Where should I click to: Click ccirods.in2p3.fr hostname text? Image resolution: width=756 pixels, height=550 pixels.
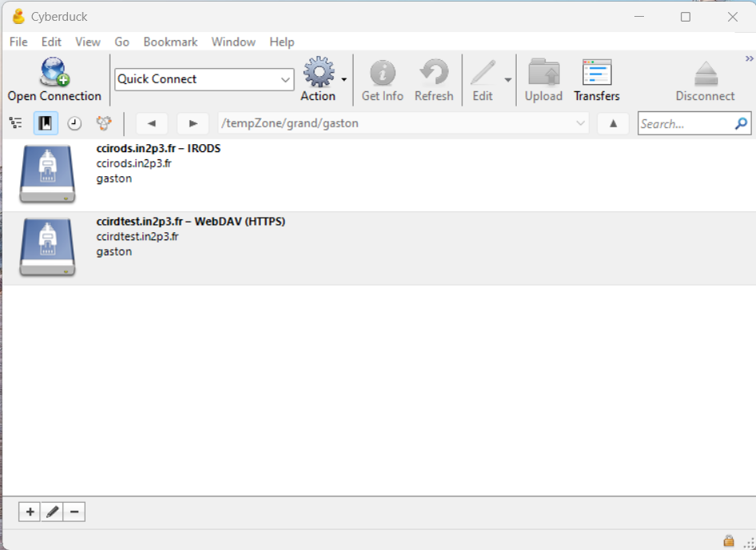point(134,163)
